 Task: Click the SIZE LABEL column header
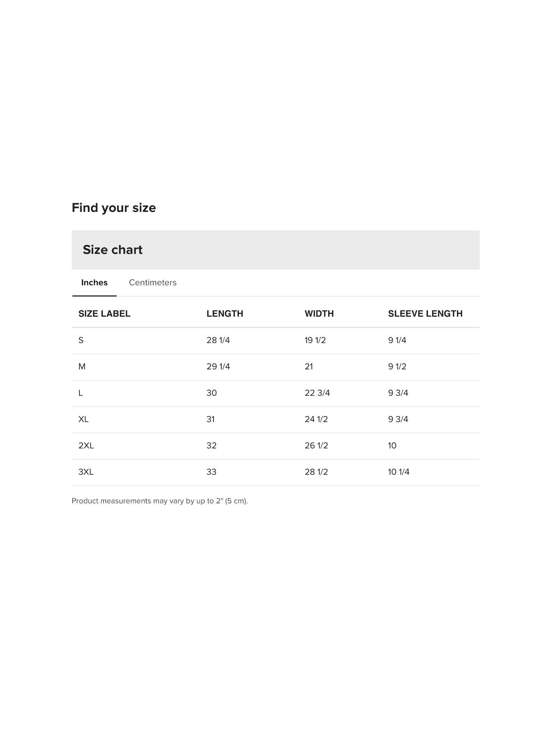coord(105,313)
